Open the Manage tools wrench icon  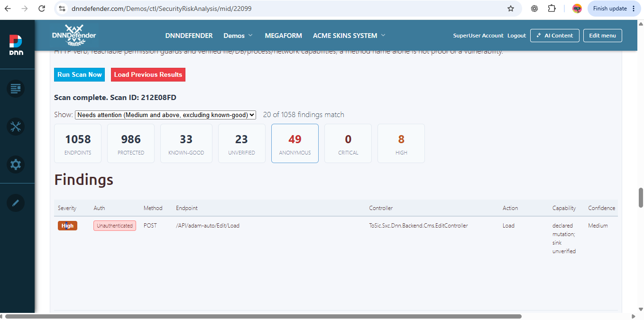tap(16, 127)
